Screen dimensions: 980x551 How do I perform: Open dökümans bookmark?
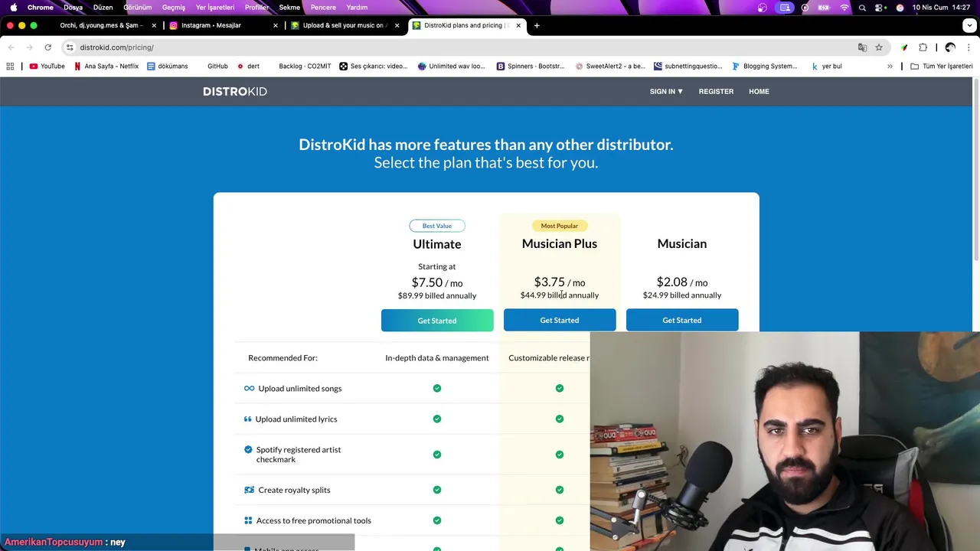click(x=168, y=67)
